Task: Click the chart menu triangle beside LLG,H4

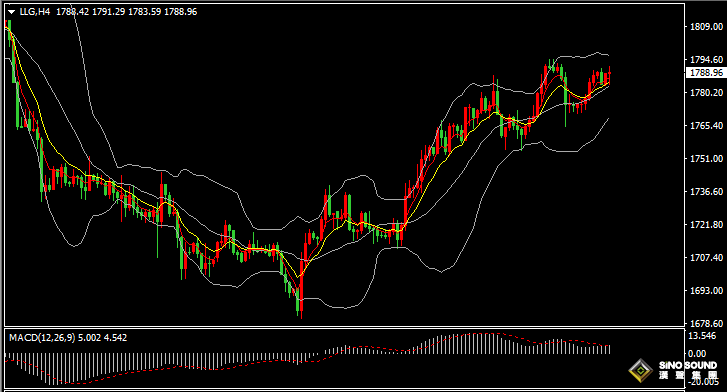Action: click(12, 12)
